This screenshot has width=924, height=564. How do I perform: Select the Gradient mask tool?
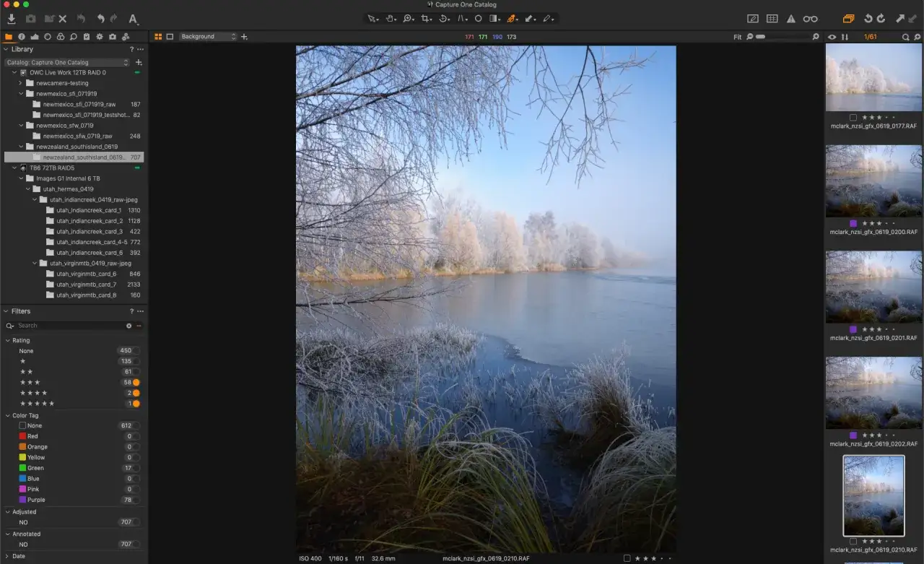(x=494, y=18)
